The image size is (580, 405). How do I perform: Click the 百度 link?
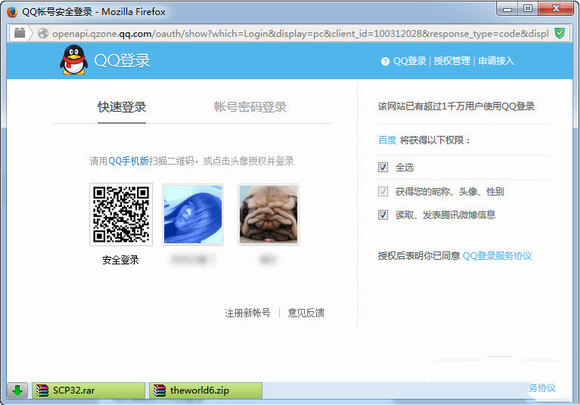(387, 140)
